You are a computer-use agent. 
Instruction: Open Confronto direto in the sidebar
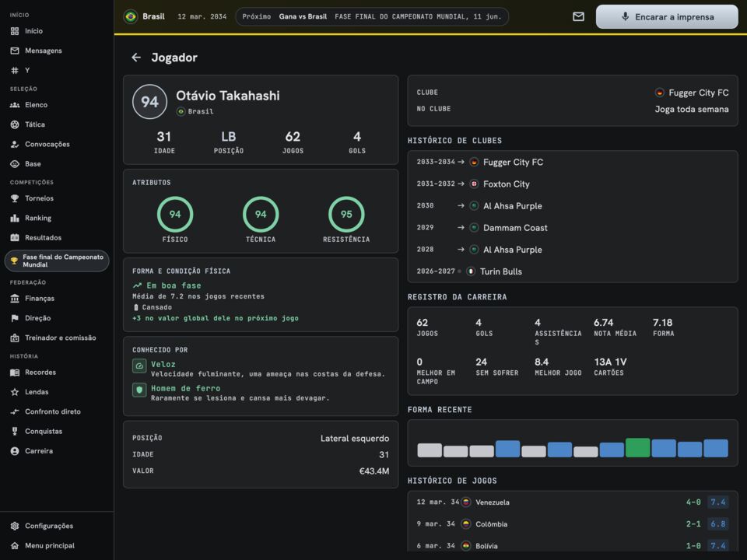point(57,411)
